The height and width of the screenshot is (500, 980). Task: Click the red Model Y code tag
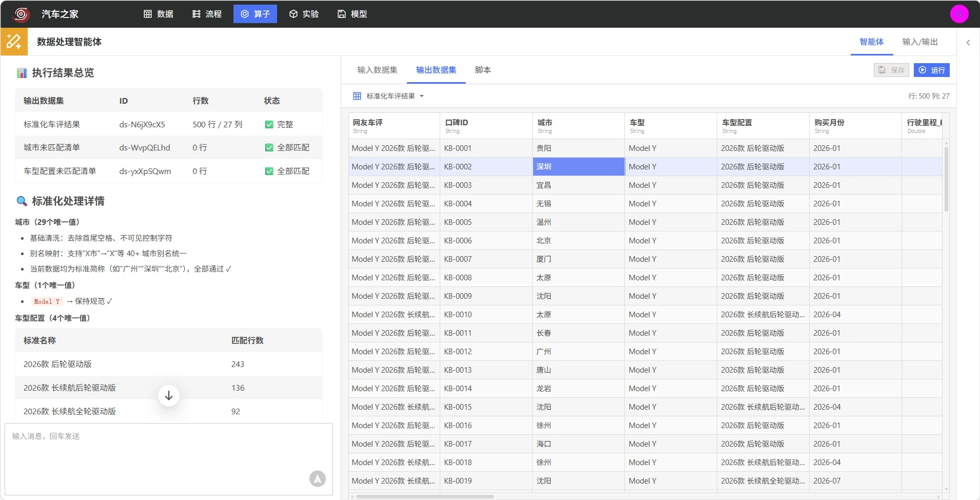47,301
